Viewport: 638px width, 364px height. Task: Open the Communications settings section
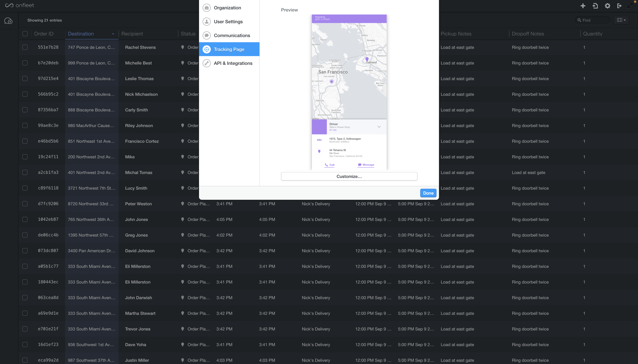coord(232,35)
